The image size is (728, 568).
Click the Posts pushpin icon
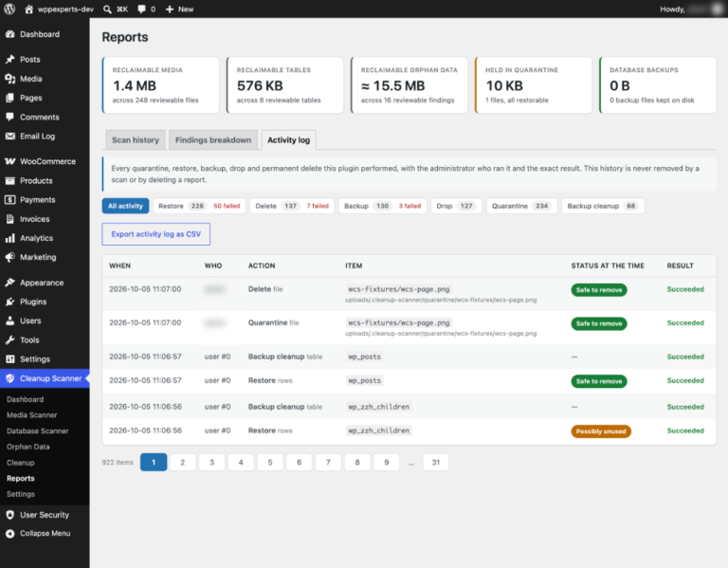tap(9, 59)
